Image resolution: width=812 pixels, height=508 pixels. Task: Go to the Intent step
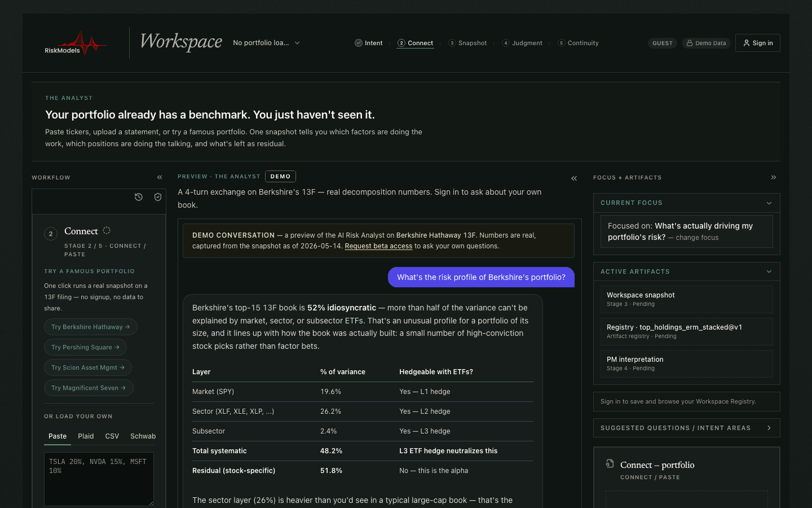(x=369, y=43)
